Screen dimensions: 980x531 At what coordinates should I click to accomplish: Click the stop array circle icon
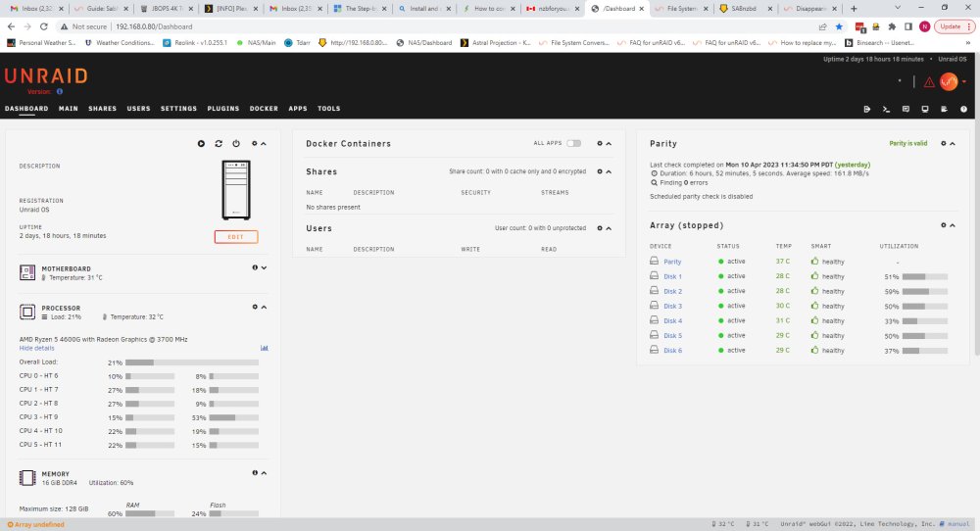tap(201, 144)
